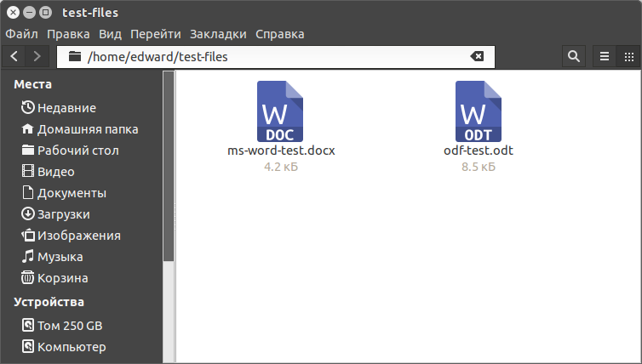Open the Загрузки folder
The width and height of the screenshot is (642, 364).
pyautogui.click(x=64, y=214)
